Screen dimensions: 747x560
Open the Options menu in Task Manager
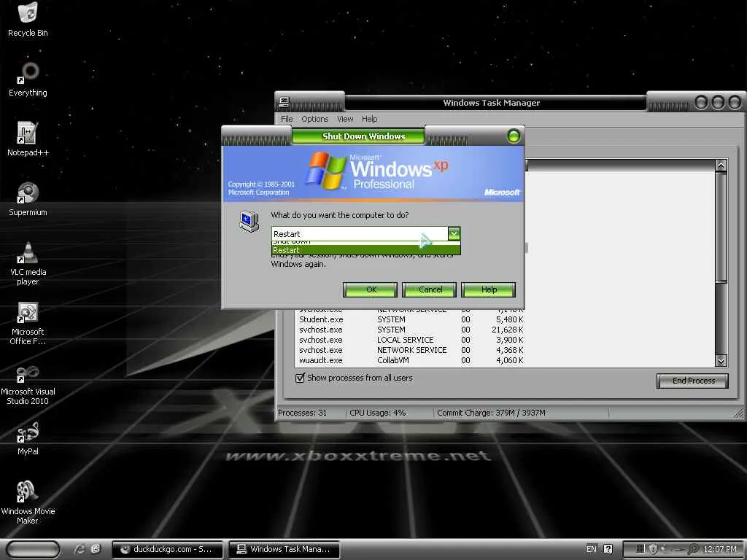click(x=315, y=119)
